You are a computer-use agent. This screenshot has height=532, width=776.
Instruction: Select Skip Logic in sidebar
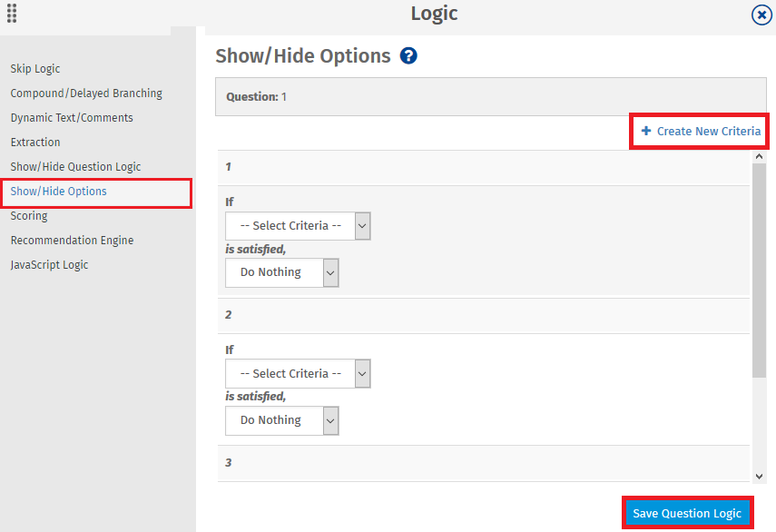(x=35, y=69)
